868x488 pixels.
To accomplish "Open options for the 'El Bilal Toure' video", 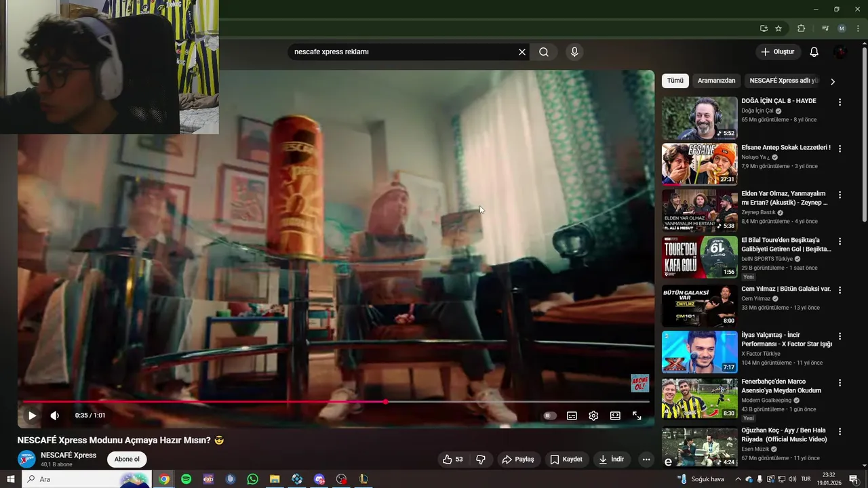I will [840, 241].
